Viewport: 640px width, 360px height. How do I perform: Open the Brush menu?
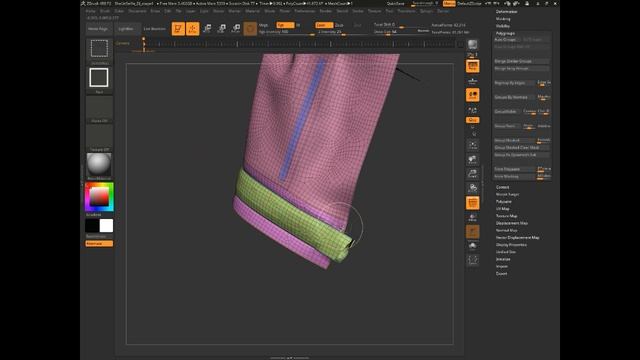[x=104, y=11]
